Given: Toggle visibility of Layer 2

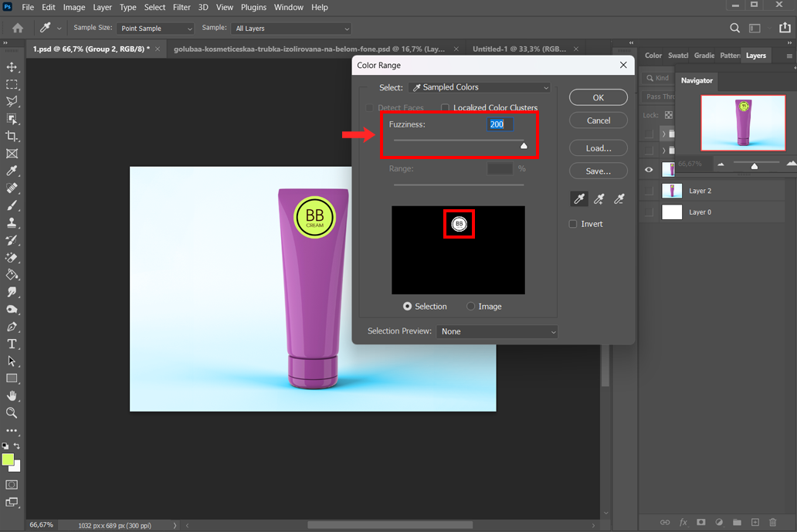Looking at the screenshot, I should point(649,191).
